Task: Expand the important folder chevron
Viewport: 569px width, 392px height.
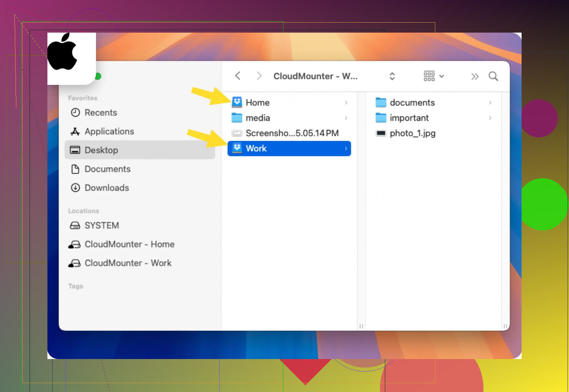Action: coord(490,118)
